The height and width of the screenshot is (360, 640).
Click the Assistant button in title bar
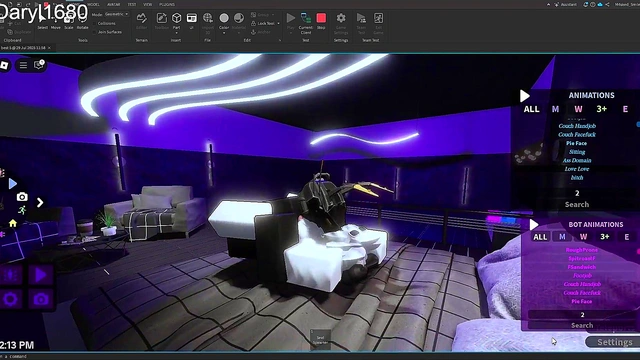pos(565,4)
